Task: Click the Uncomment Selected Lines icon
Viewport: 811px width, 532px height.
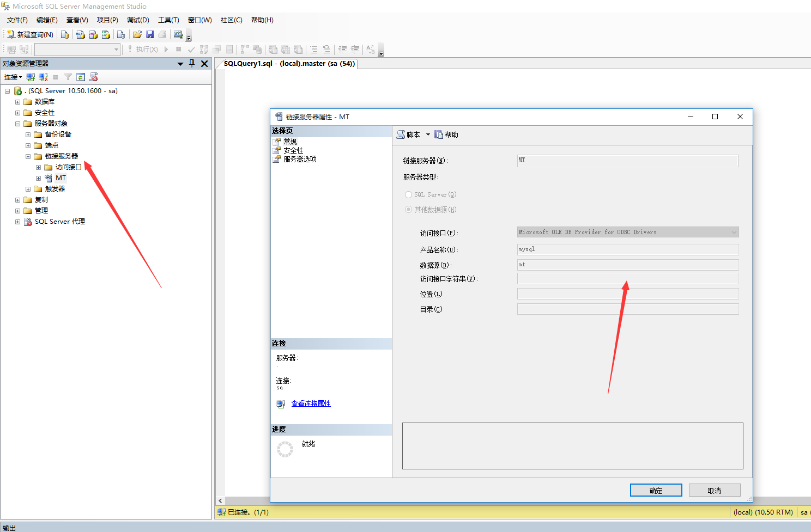Action: pos(326,50)
